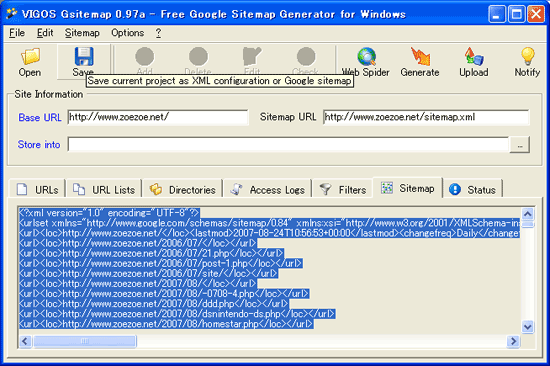This screenshot has height=366, width=550.
Task: Click the VIGOS Gsitemap title bar icon
Action: [12, 14]
